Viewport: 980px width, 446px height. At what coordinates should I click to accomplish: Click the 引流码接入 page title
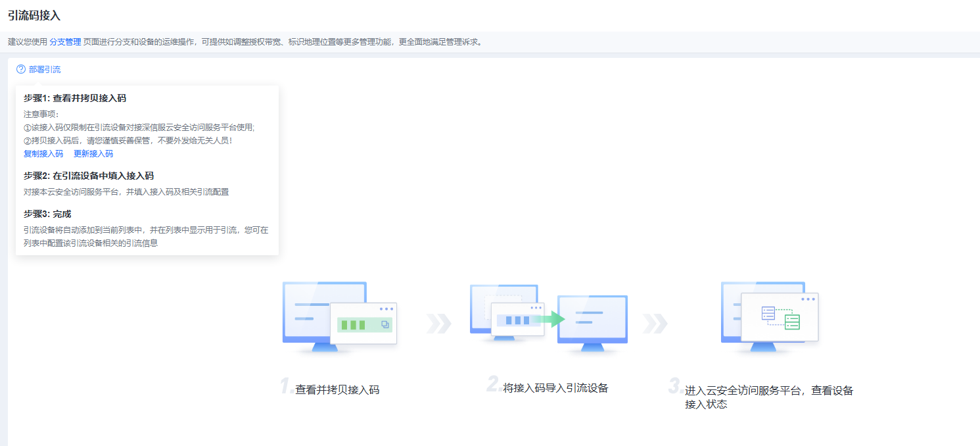point(34,15)
